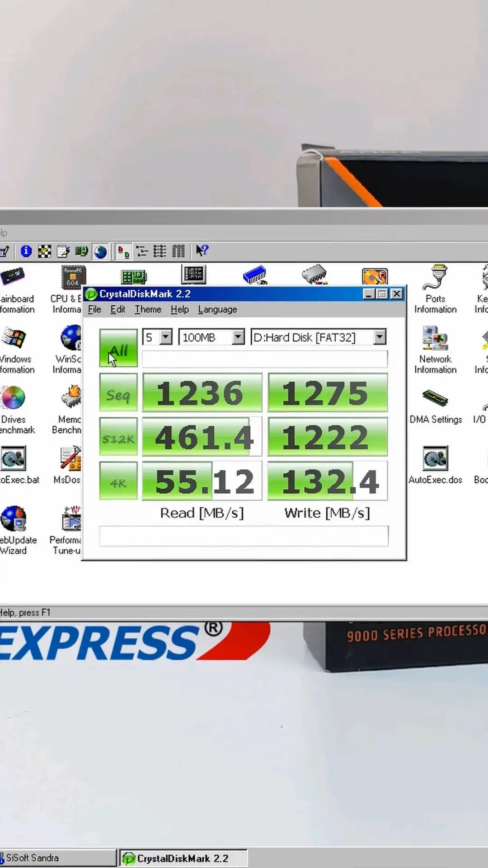Click the notepad with pencil toolbar icon
This screenshot has width=488, height=868.
[x=63, y=251]
